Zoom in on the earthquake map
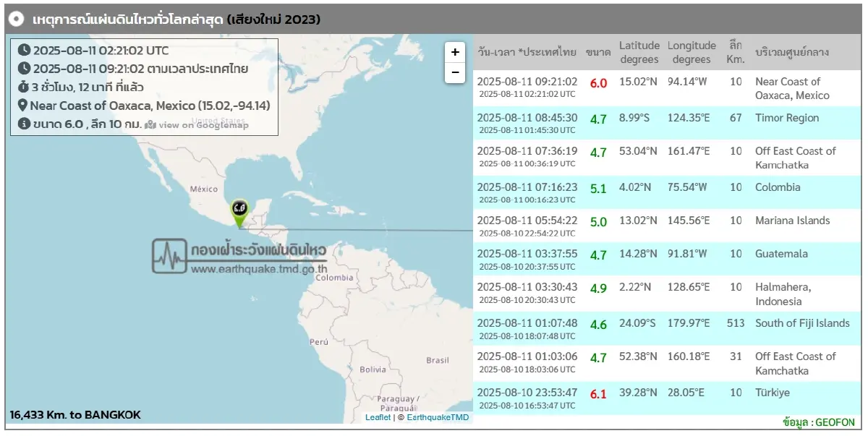 [x=454, y=52]
